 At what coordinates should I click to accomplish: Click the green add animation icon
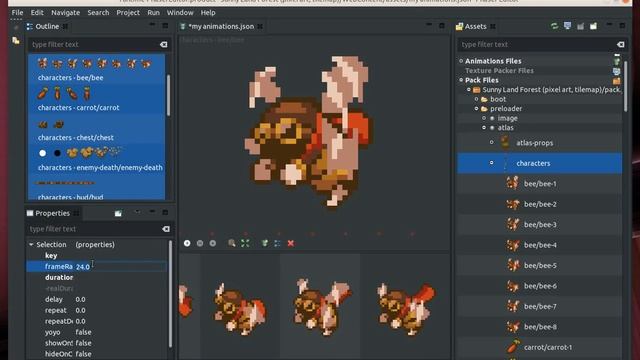[264, 243]
